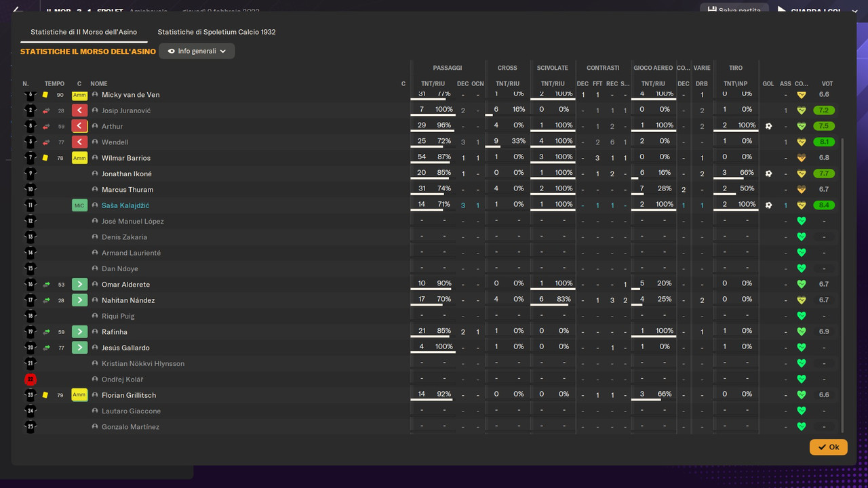Select Statistiche di Il Morso dell'Asino tab
Image resolution: width=868 pixels, height=488 pixels.
[x=83, y=32]
